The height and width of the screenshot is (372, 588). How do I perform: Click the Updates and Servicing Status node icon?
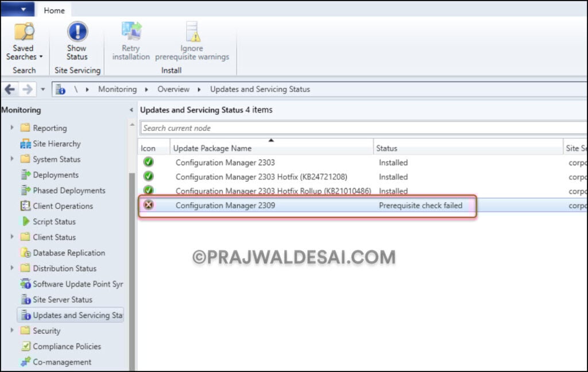click(25, 315)
